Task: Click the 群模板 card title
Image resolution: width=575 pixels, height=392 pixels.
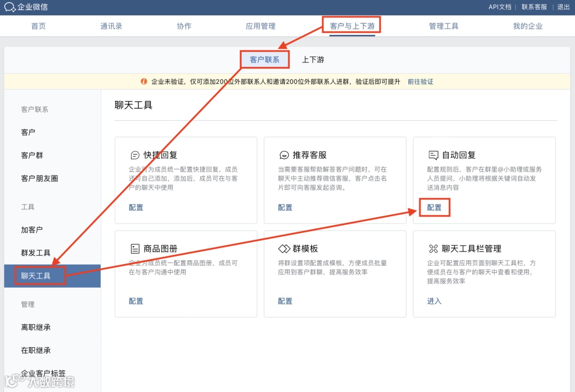Action: click(305, 249)
